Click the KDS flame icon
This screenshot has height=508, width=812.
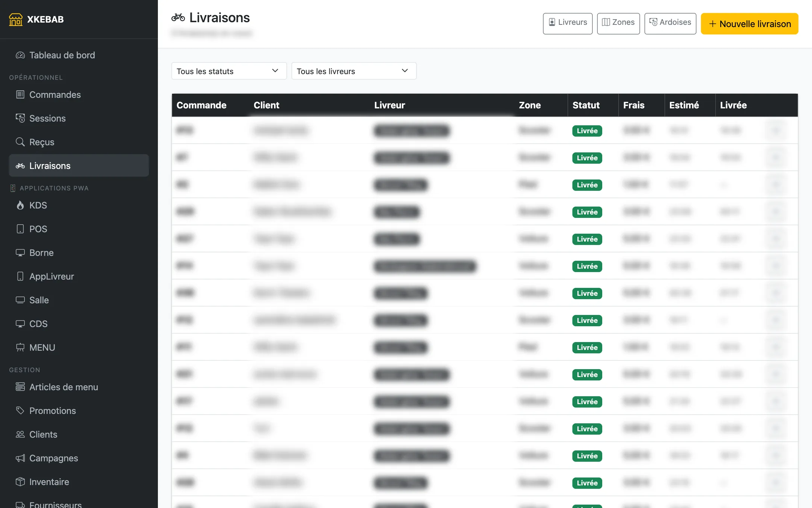pos(20,205)
